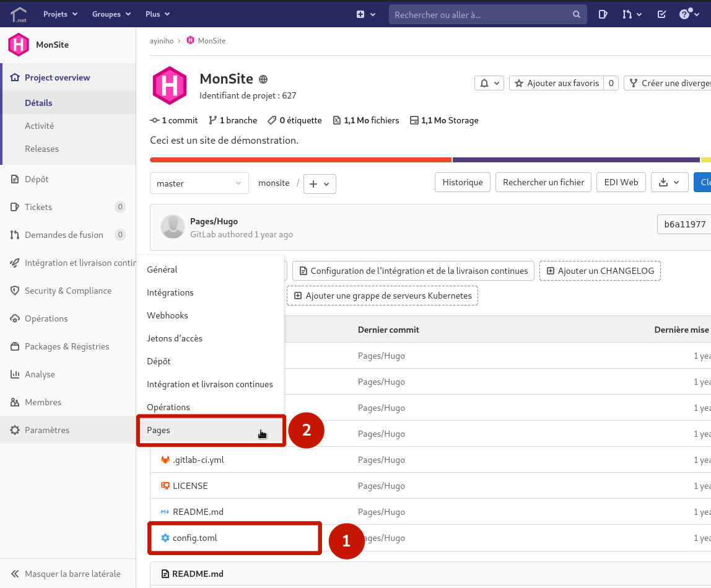The height and width of the screenshot is (588, 711).
Task: Select Pages in the settings flyout
Action: coord(159,430)
